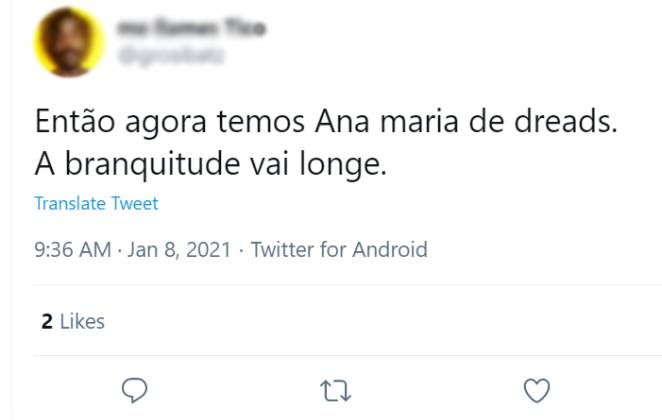Image resolution: width=662 pixels, height=420 pixels.
Task: Click the first line starting with Então agora
Action: [x=327, y=124]
